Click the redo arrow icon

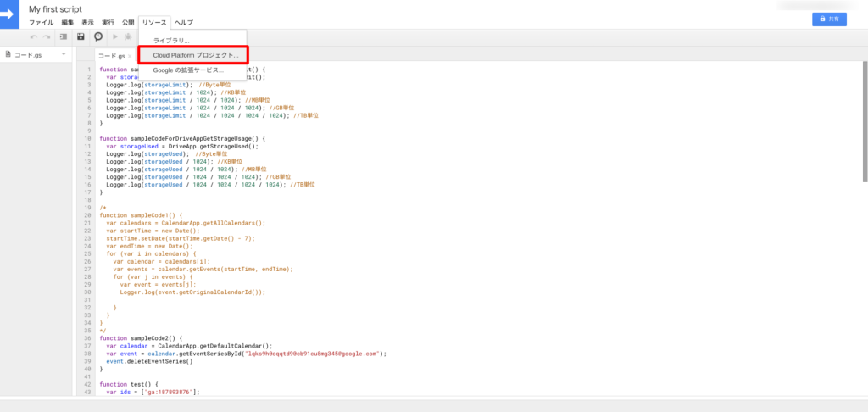[47, 36]
